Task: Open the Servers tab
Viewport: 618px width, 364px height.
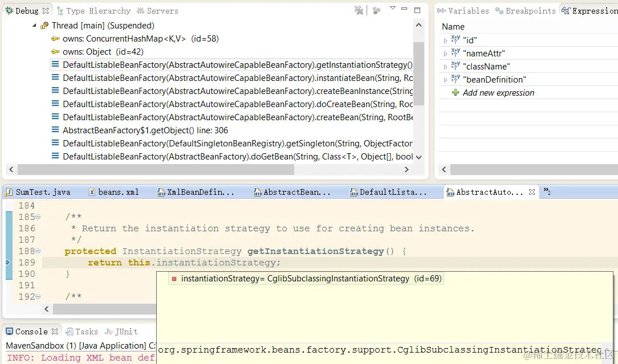Action: tap(158, 11)
